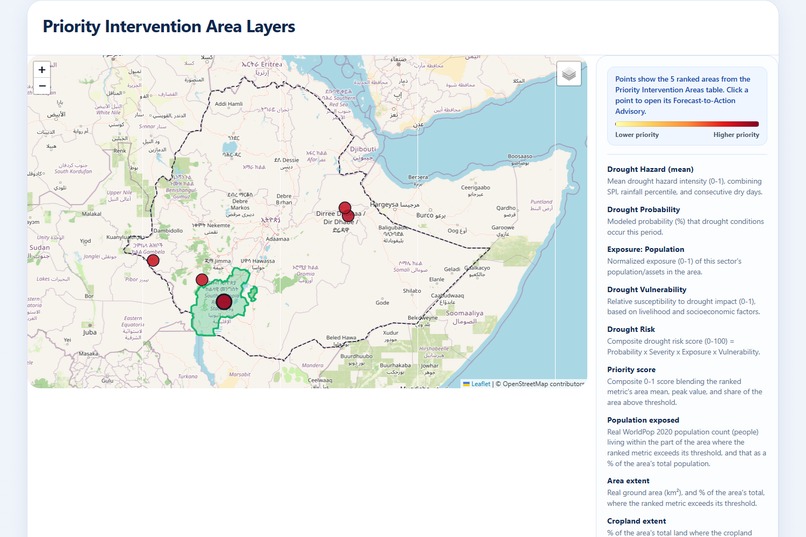Click the 'Beled Hawa' map label

341,338
